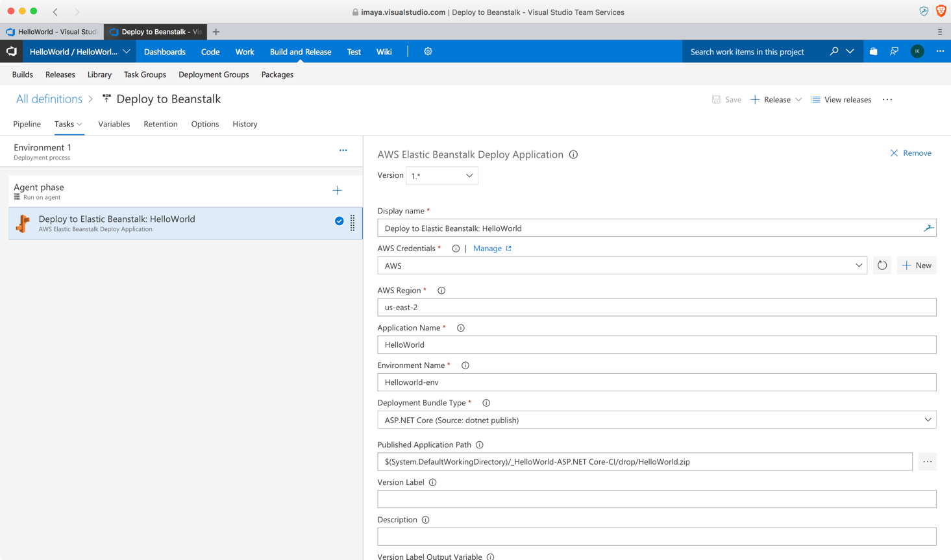Open the Packages sub-tab
Image resolution: width=951 pixels, height=560 pixels.
pyautogui.click(x=277, y=75)
